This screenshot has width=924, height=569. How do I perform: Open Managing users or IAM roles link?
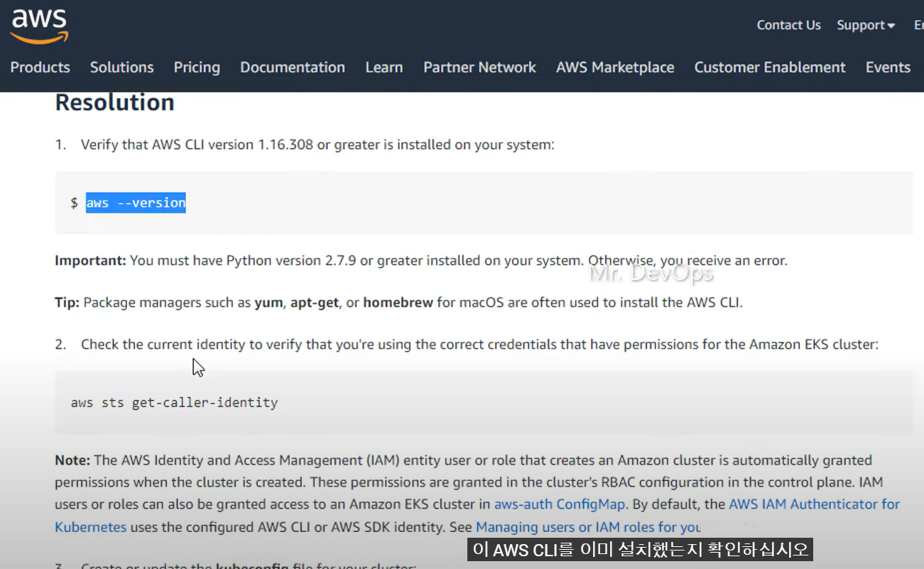pos(588,527)
